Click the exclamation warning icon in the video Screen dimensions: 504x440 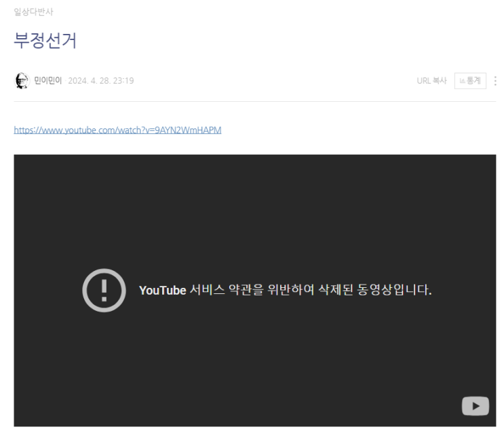[x=104, y=291]
